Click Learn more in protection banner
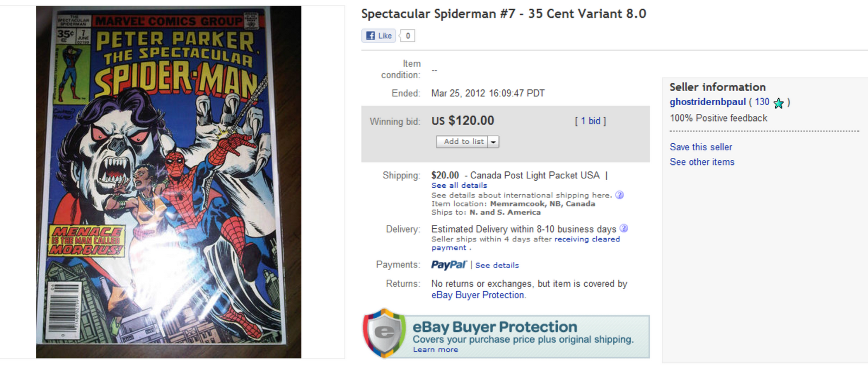868x372 pixels. pos(435,350)
